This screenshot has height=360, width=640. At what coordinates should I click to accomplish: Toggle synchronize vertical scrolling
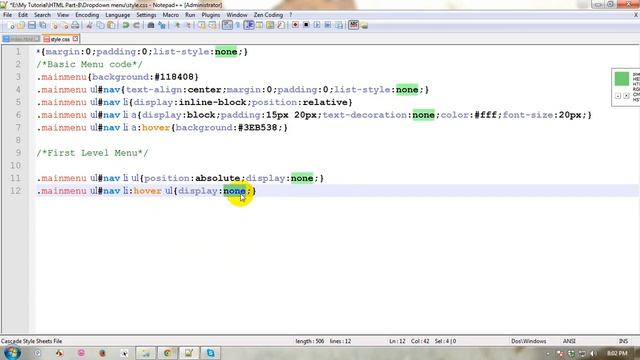tap(202, 25)
